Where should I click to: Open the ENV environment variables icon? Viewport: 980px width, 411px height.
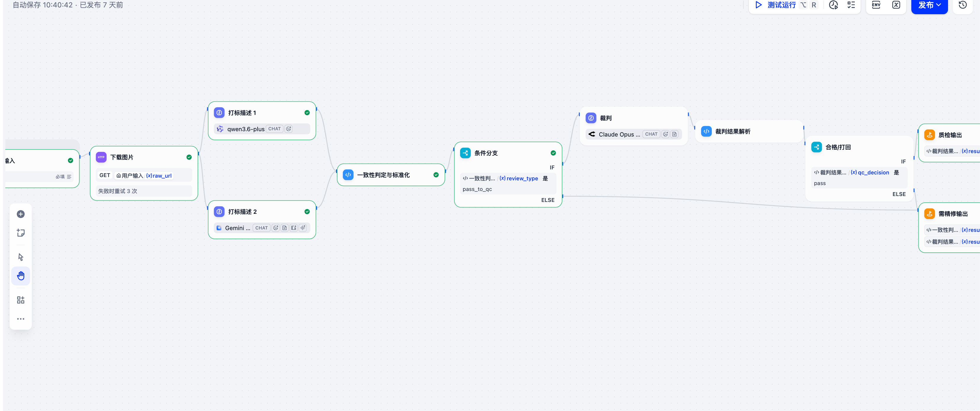coord(876,5)
